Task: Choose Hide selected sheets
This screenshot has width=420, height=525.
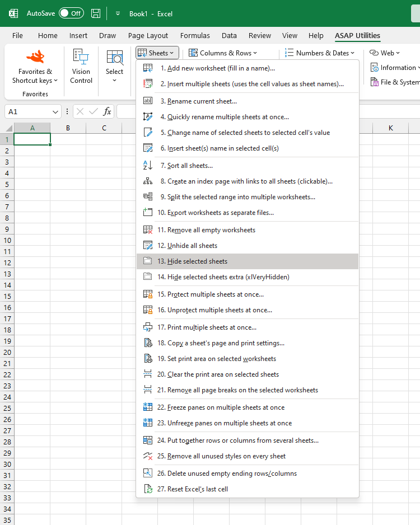Action: point(248,261)
